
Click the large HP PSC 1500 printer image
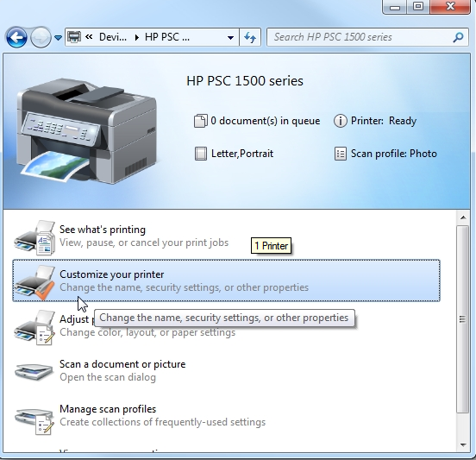[88, 130]
